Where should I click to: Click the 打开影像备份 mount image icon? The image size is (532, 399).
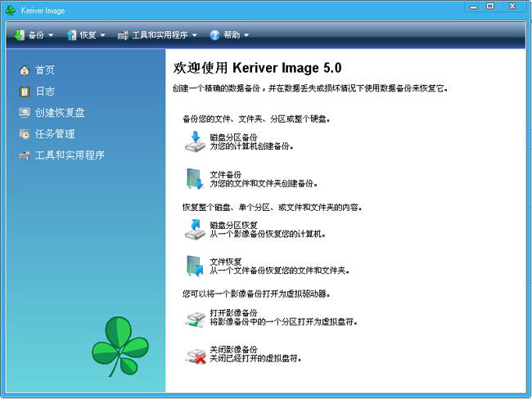195,319
